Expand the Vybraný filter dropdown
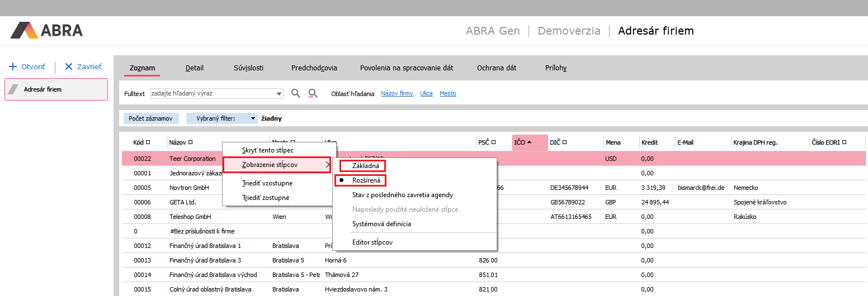 click(253, 118)
